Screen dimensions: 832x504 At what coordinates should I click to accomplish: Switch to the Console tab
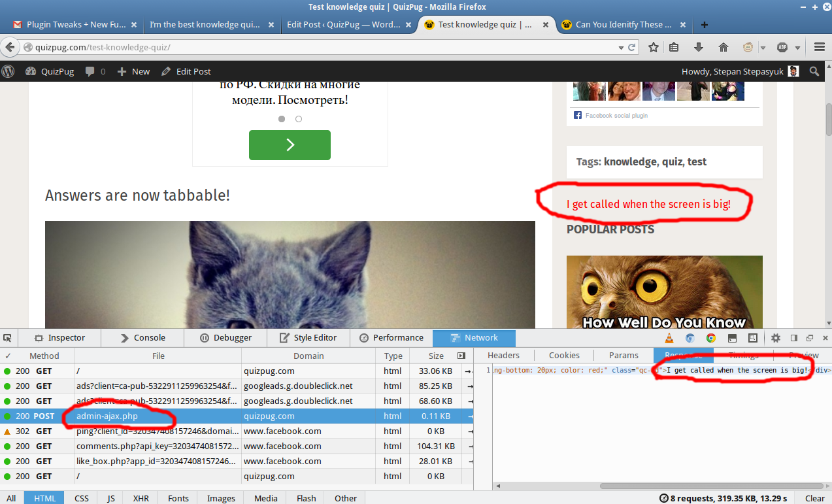142,338
